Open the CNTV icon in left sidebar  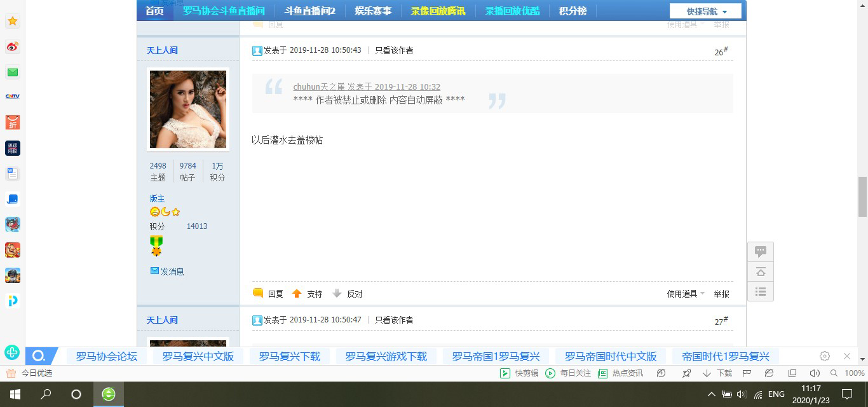tap(12, 97)
